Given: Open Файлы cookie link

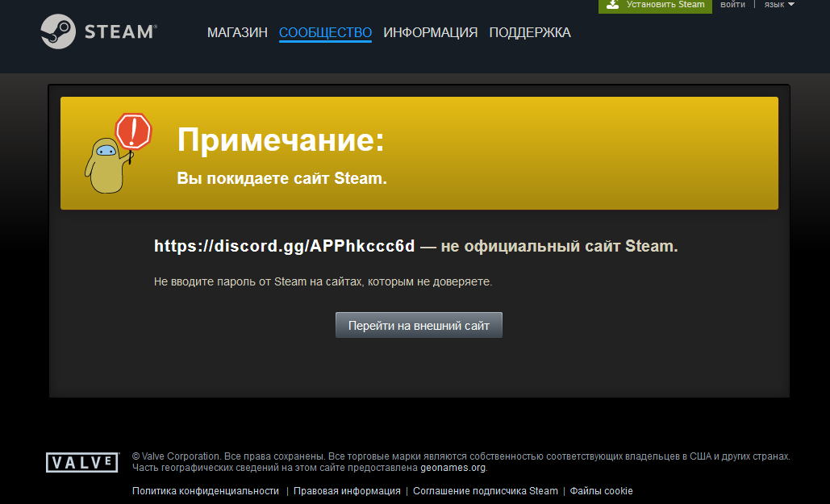Looking at the screenshot, I should 602,491.
